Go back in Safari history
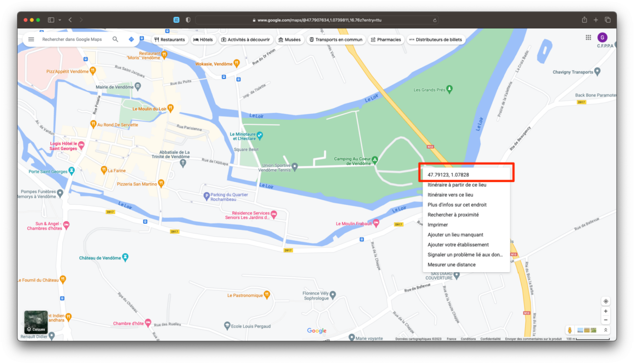 tap(70, 20)
